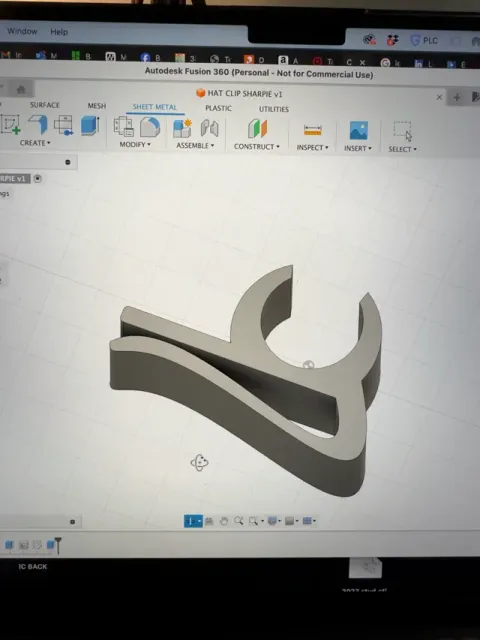Viewport: 480px width, 640px height.
Task: Open the Window menu
Action: point(22,31)
